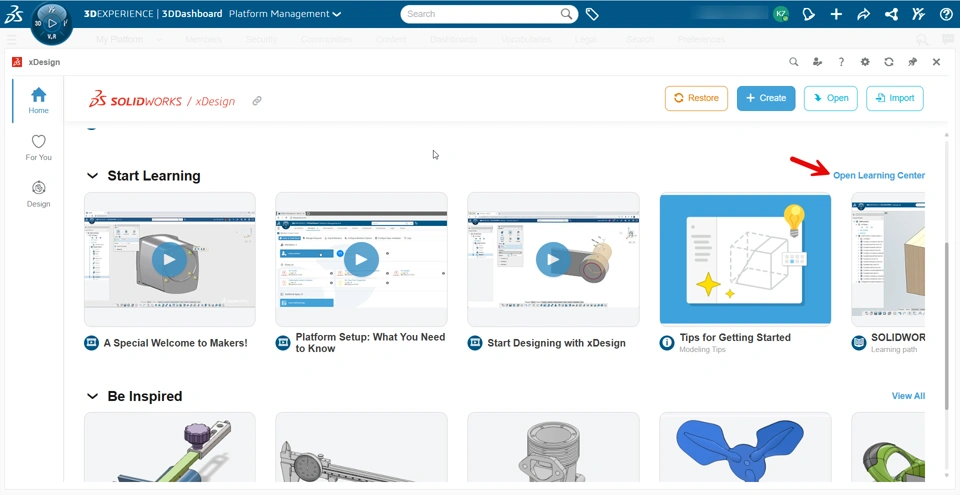Click the vertical scrollbar thumb
The height and width of the screenshot is (495, 960).
(x=947, y=325)
